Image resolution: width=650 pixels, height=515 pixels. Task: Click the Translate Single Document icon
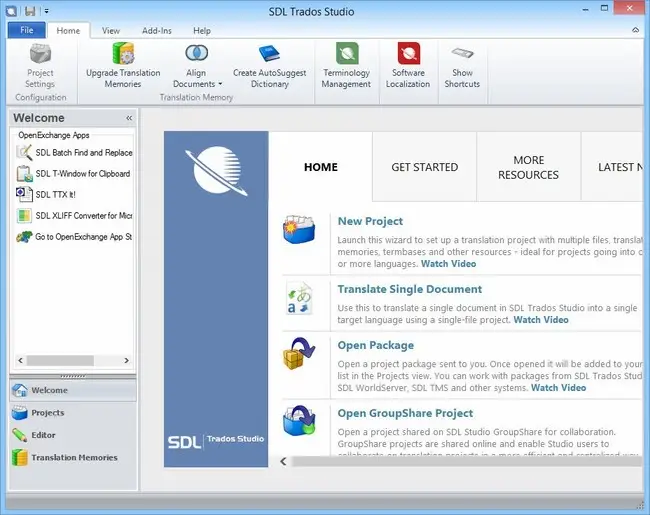click(x=299, y=298)
